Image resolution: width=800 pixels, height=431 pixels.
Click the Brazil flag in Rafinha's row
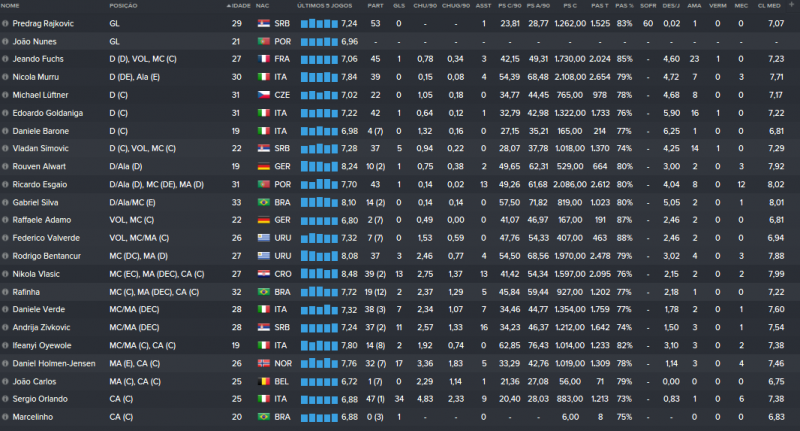point(262,290)
